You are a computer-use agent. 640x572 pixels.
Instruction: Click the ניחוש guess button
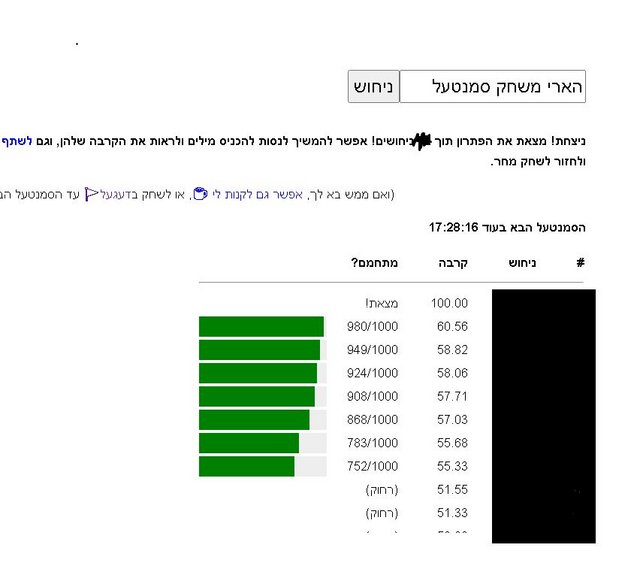373,87
